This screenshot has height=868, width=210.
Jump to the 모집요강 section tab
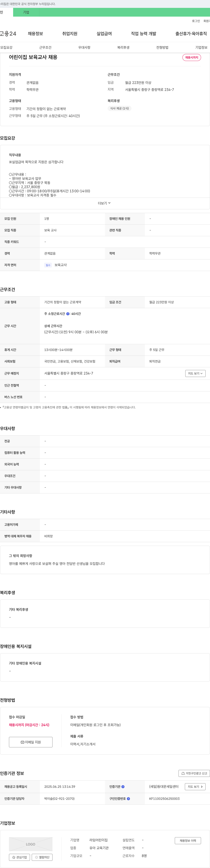click(6, 47)
